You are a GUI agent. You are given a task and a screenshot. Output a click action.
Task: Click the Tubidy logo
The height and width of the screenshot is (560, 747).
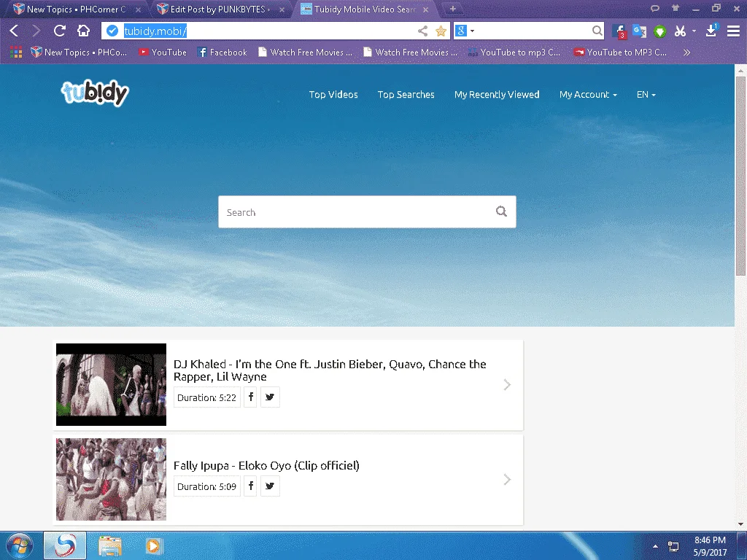pos(95,93)
